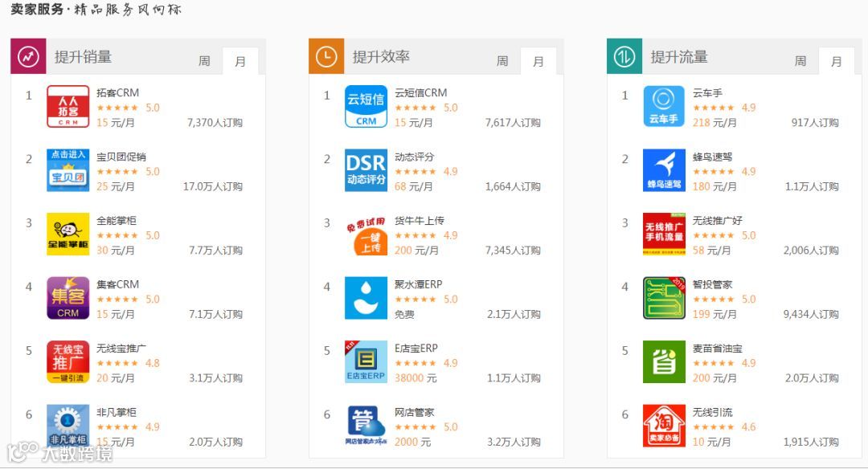Click the 智投管家 service name
The image size is (868, 469).
(712, 284)
